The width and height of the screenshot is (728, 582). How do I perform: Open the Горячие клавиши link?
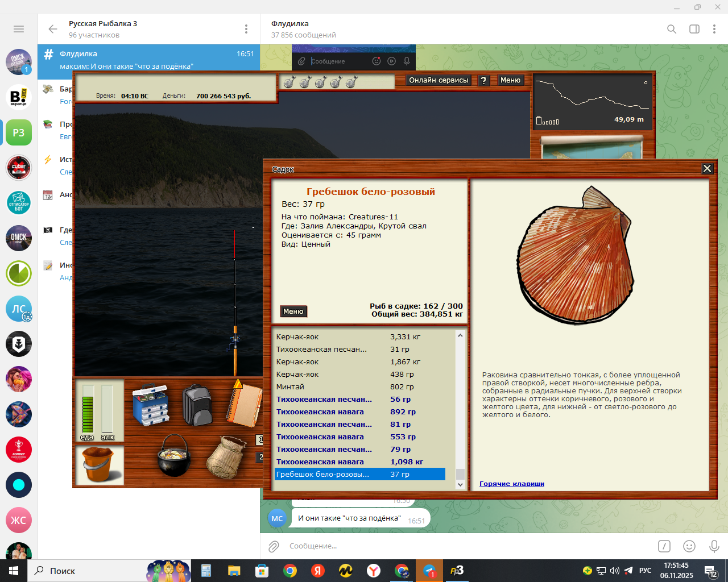[511, 484]
